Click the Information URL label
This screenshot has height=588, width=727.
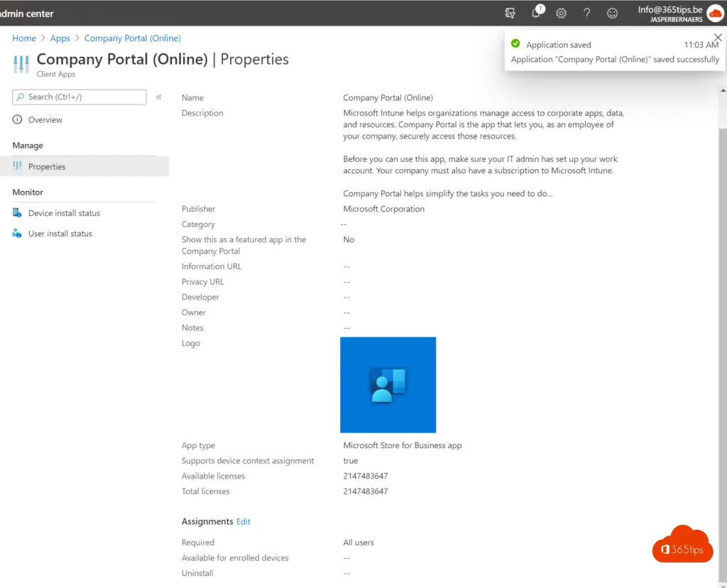[212, 266]
